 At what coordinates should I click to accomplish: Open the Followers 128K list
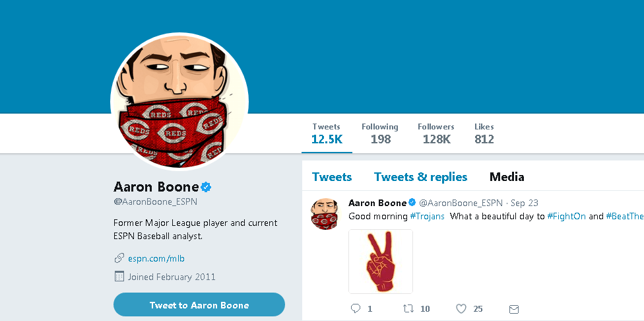pyautogui.click(x=436, y=133)
